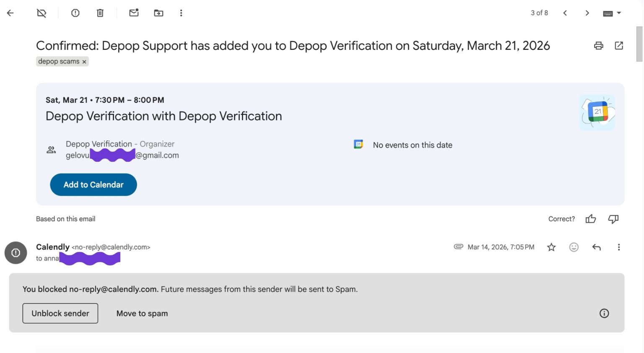Screen dimensions: 644x353
Task: Go to the older email arrow
Action: [x=587, y=13]
